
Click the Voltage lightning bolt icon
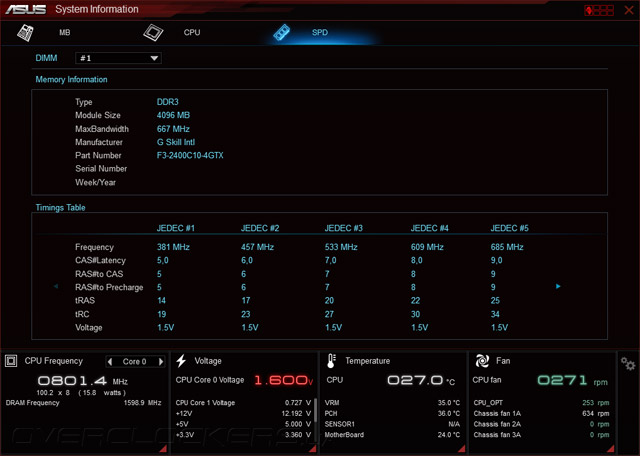181,361
